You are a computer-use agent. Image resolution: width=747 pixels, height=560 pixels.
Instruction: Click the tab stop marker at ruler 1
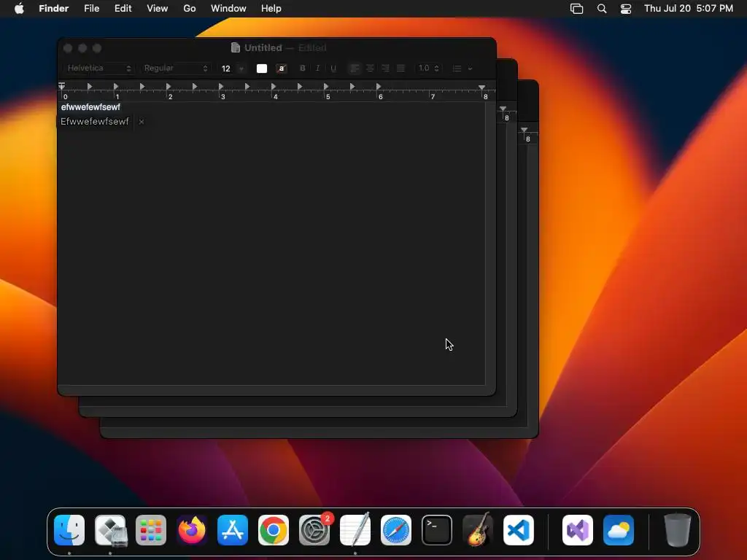[x=116, y=86]
